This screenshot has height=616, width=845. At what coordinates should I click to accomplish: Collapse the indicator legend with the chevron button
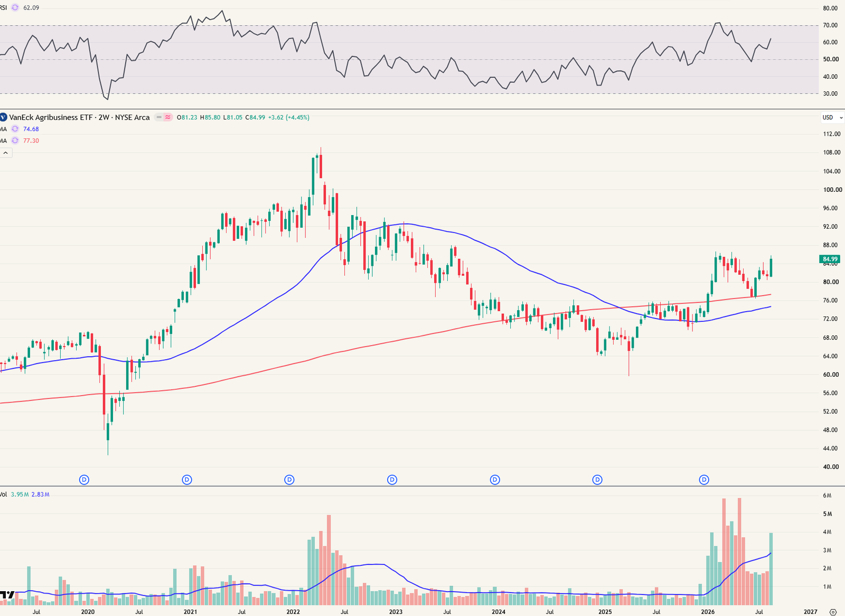tap(6, 153)
